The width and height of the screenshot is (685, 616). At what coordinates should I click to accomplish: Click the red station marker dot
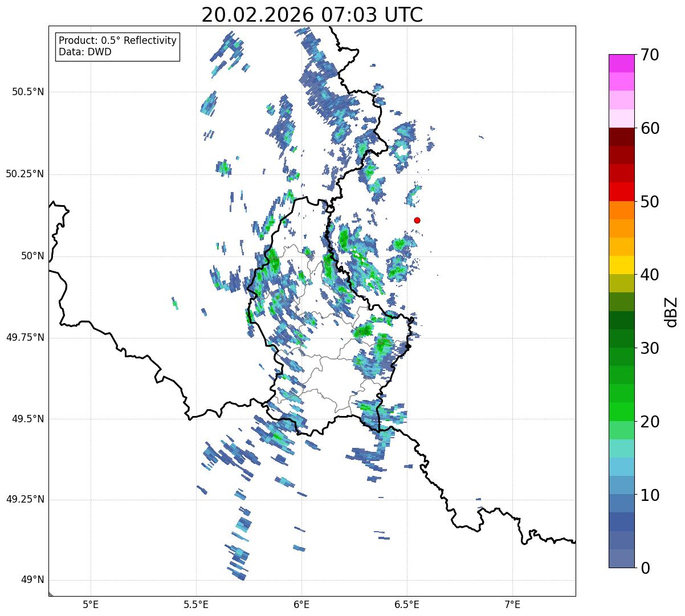tap(417, 220)
